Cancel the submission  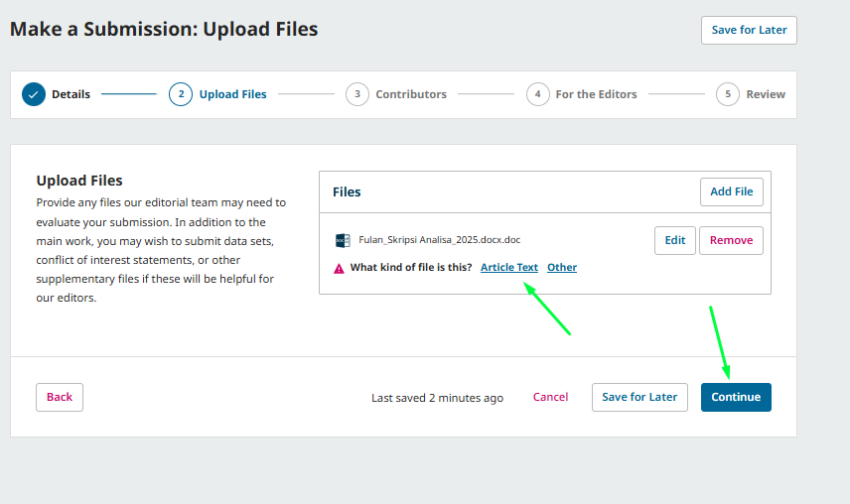(550, 397)
